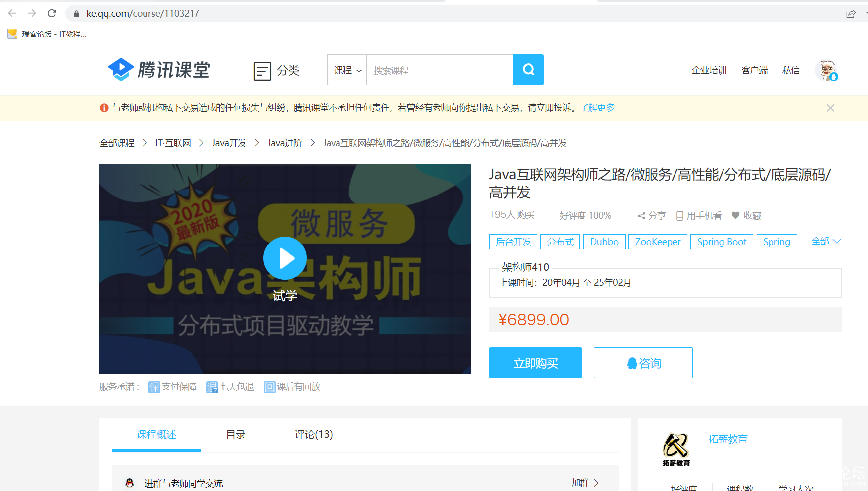Select the Dubbo tag
This screenshot has width=868, height=491.
click(604, 242)
